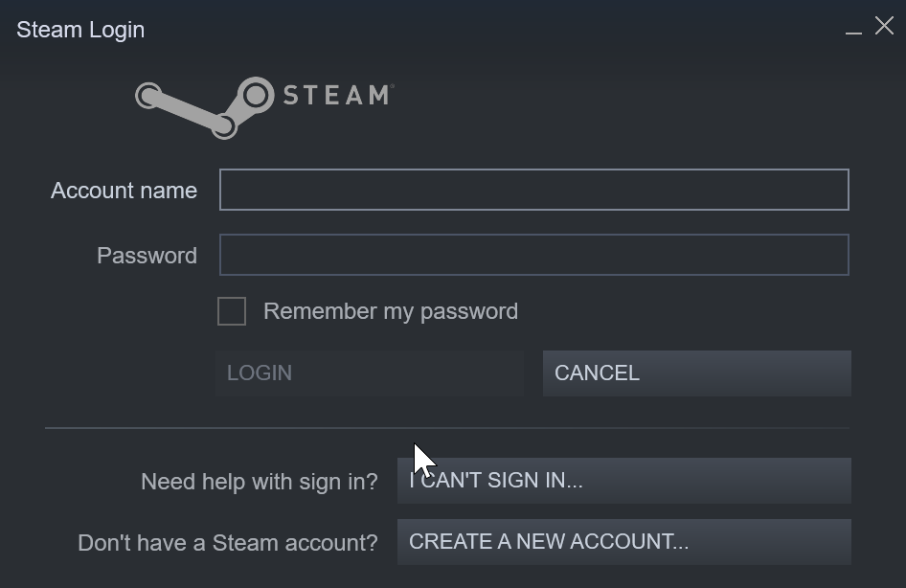
Task: Click CANCEL to dismiss the login
Action: 696,373
